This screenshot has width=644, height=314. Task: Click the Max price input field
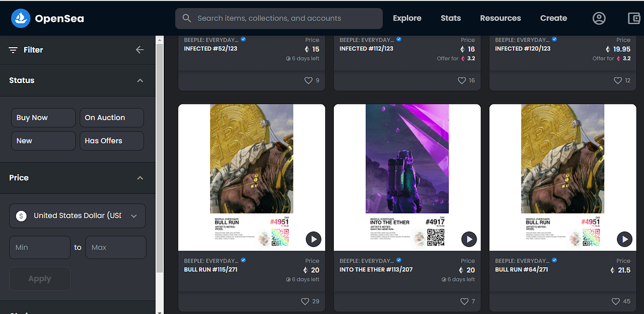click(116, 248)
